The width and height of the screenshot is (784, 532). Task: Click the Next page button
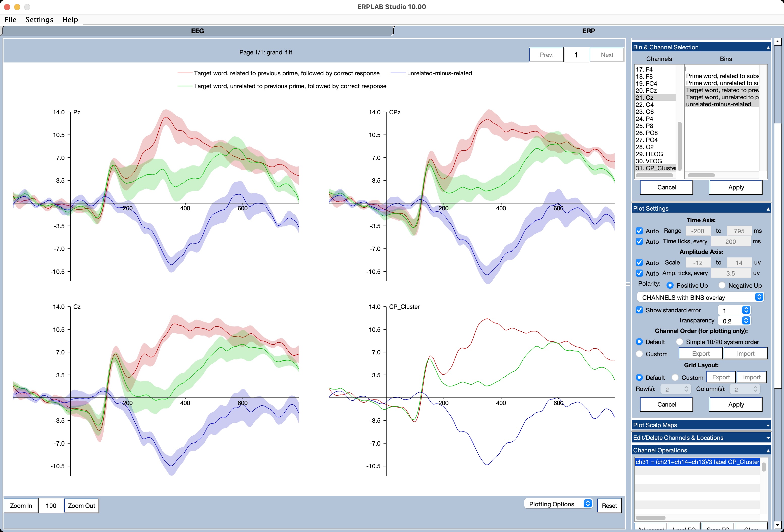pos(607,55)
